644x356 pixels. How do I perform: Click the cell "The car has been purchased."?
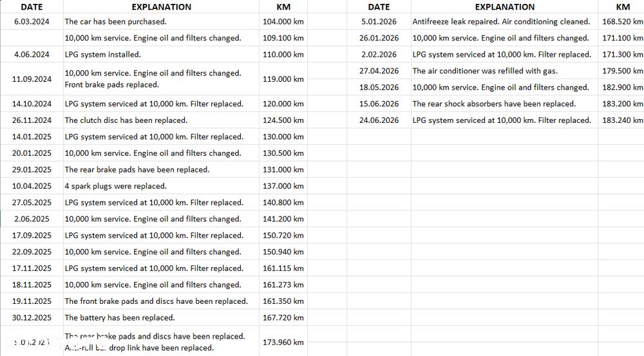pos(161,21)
